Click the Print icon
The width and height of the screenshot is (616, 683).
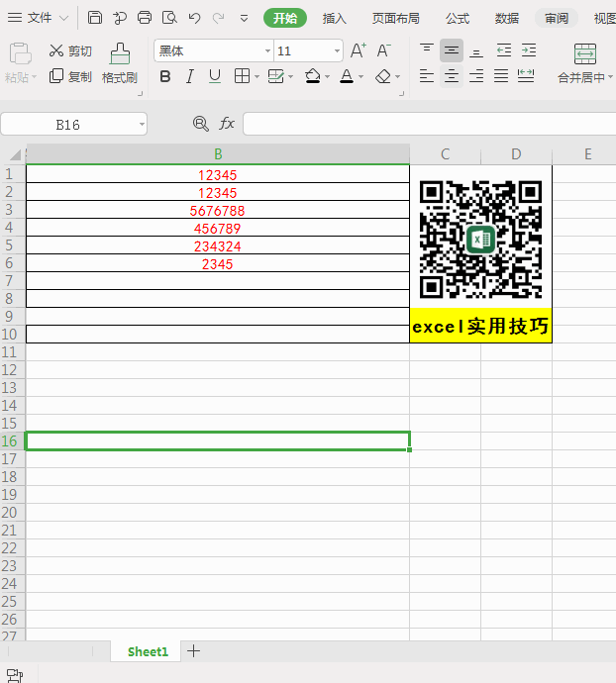pos(145,18)
